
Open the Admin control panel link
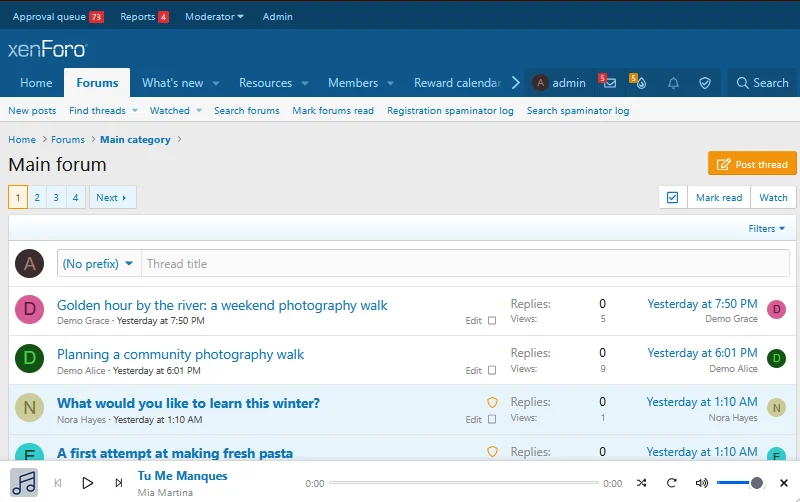[278, 16]
